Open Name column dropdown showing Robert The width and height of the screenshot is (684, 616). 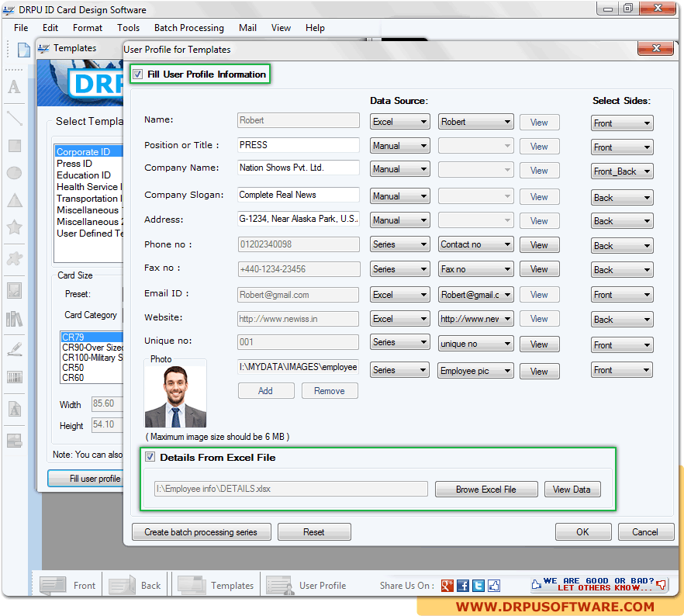(475, 122)
